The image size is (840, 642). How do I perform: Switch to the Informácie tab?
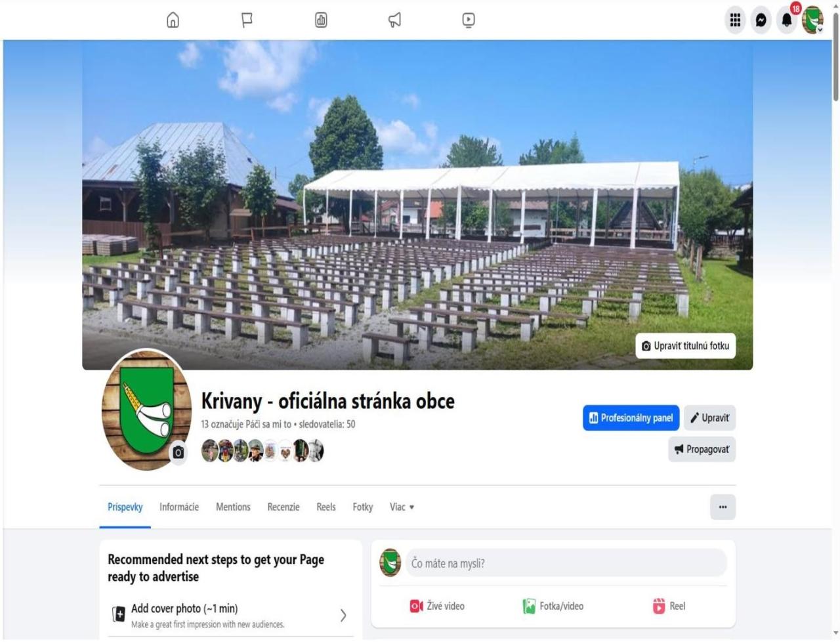tap(179, 507)
